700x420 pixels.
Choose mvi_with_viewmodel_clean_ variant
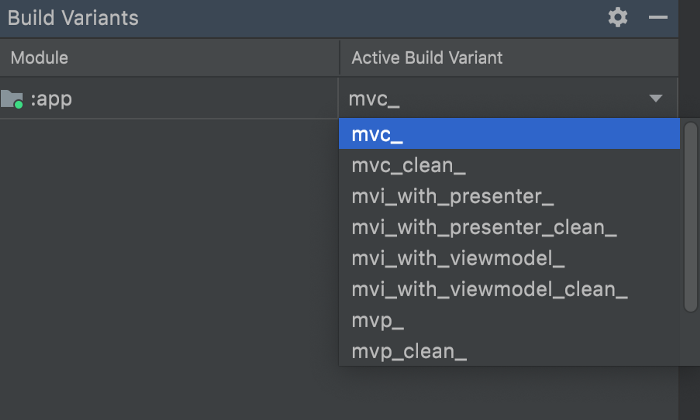click(x=490, y=290)
